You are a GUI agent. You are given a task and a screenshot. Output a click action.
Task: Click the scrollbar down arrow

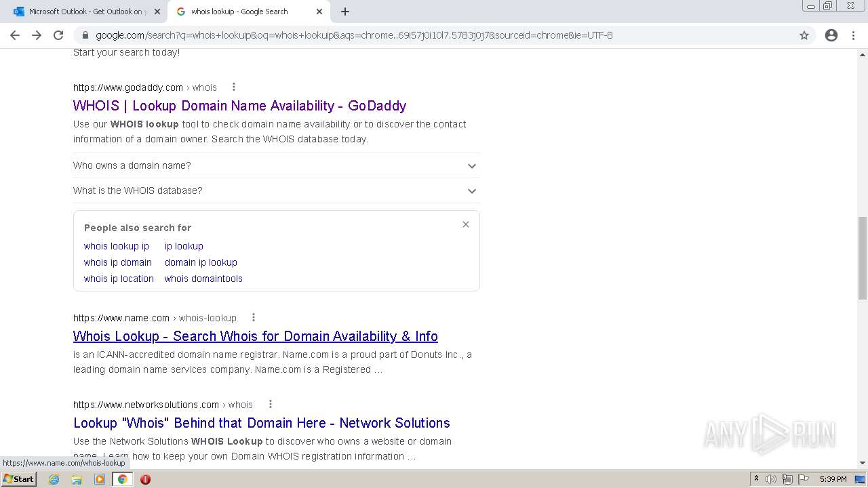[x=863, y=463]
